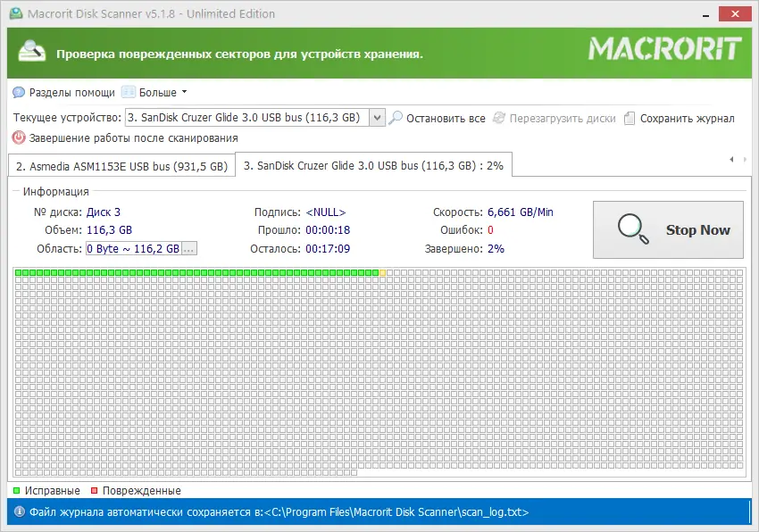Open scan area selector ellipsis button
This screenshot has height=532, width=759.
point(189,249)
